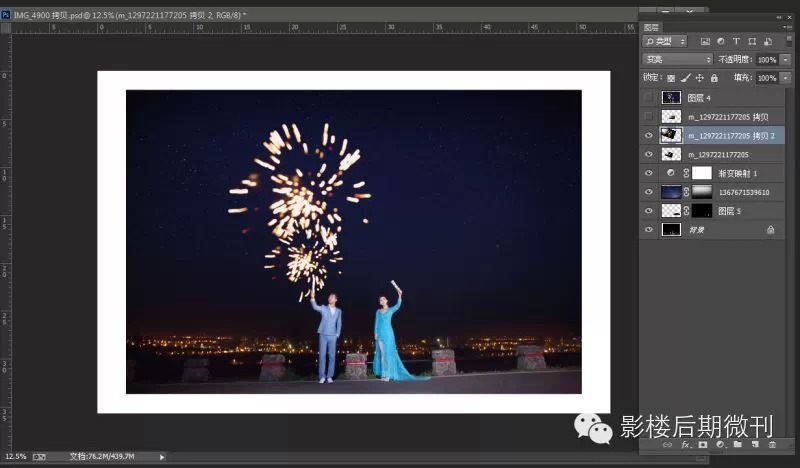Select the 背景 layer name
800x468 pixels.
pyautogui.click(x=696, y=230)
